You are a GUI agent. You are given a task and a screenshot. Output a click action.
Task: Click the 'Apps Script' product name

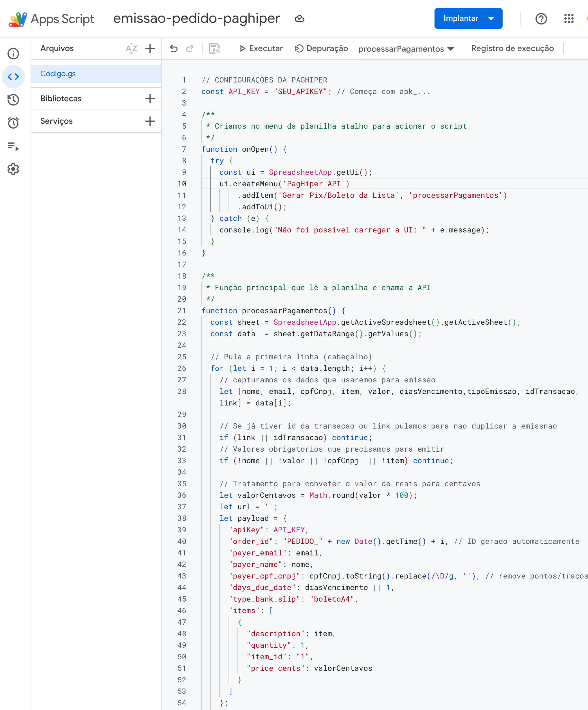(x=62, y=19)
